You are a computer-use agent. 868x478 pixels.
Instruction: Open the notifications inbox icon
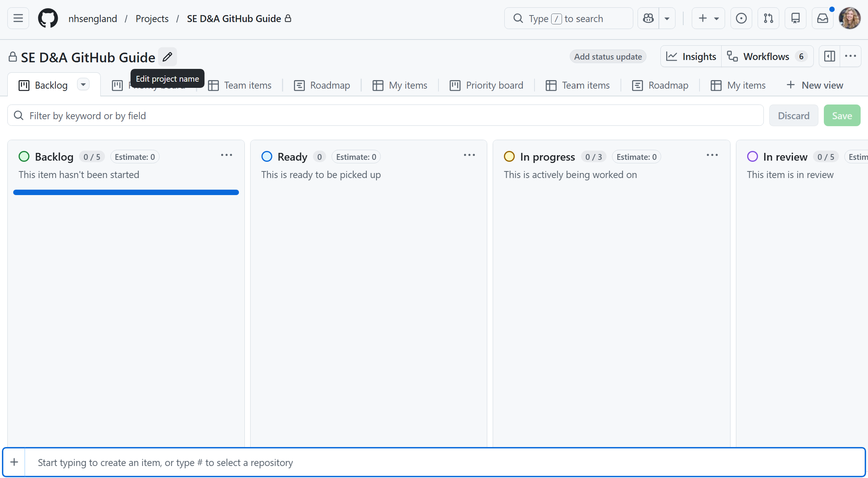[x=822, y=18]
